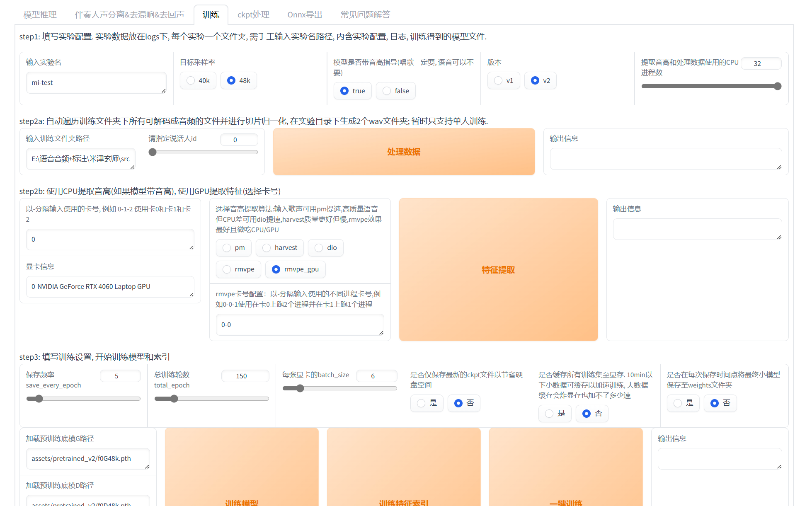Click the 处理数据 button
Viewport: 812px width, 506px height.
tap(404, 152)
